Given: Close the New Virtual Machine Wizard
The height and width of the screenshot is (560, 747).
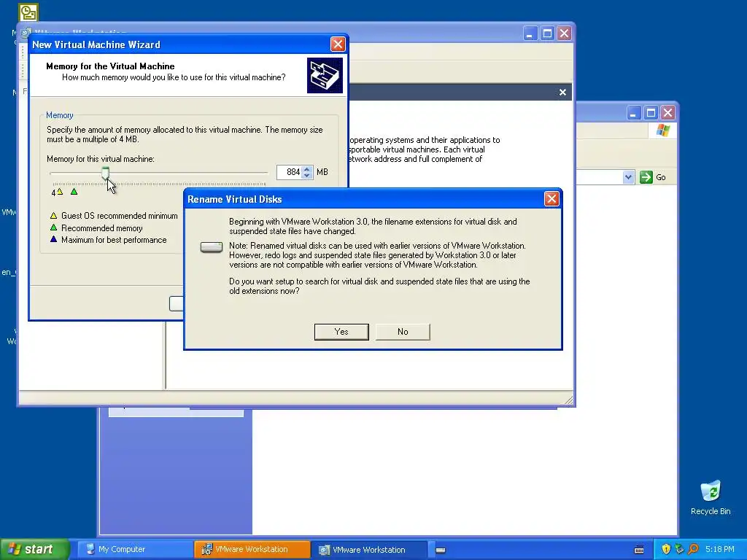Looking at the screenshot, I should (x=338, y=44).
